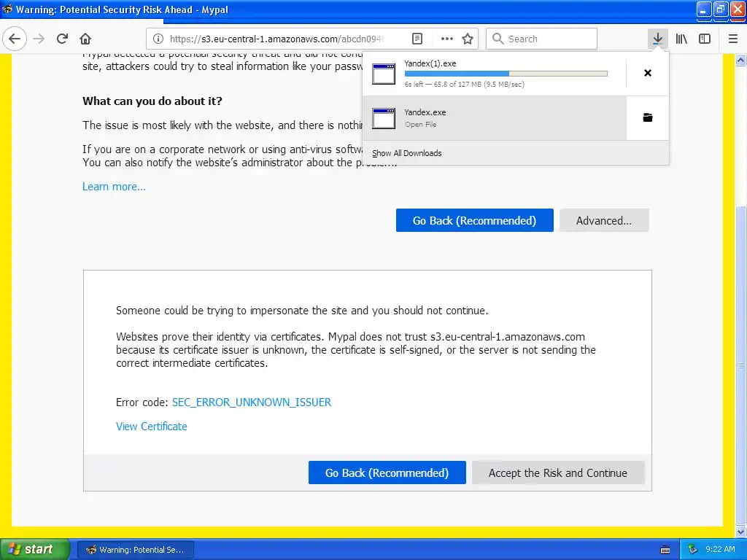Reload the current page

click(x=62, y=39)
